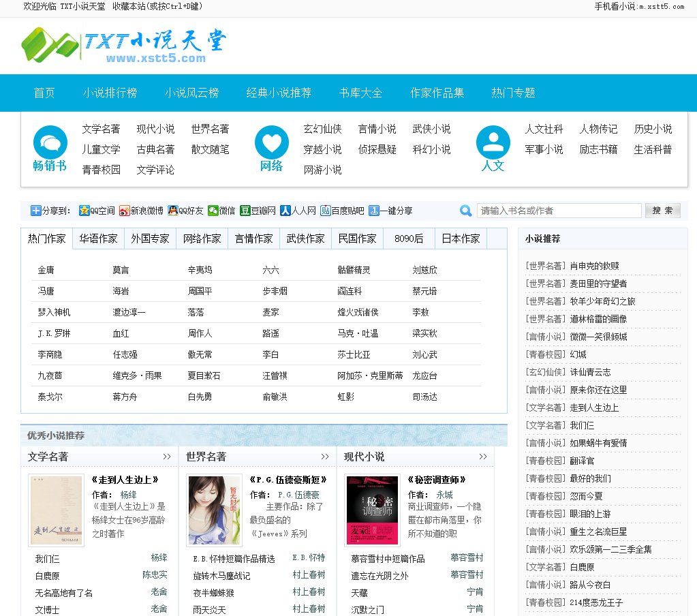
Task: Expand 文学名著 section with double arrow
Action: (167, 457)
